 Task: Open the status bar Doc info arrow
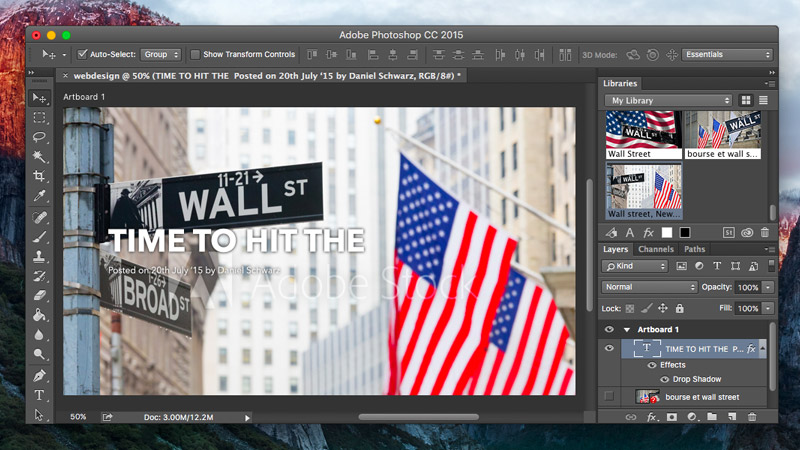point(247,418)
